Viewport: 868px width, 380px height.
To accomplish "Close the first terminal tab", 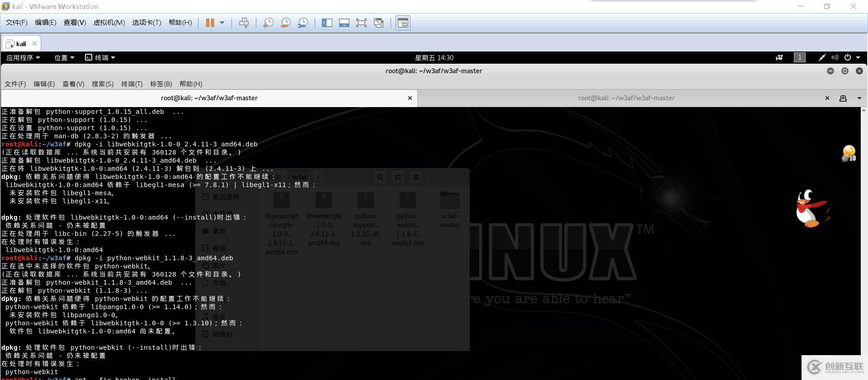I will pyautogui.click(x=410, y=98).
